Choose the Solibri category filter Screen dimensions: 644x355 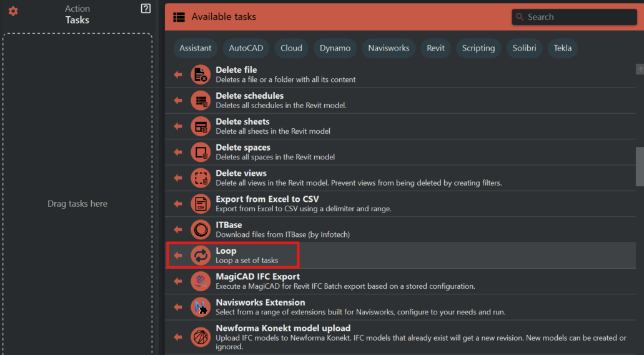point(524,48)
